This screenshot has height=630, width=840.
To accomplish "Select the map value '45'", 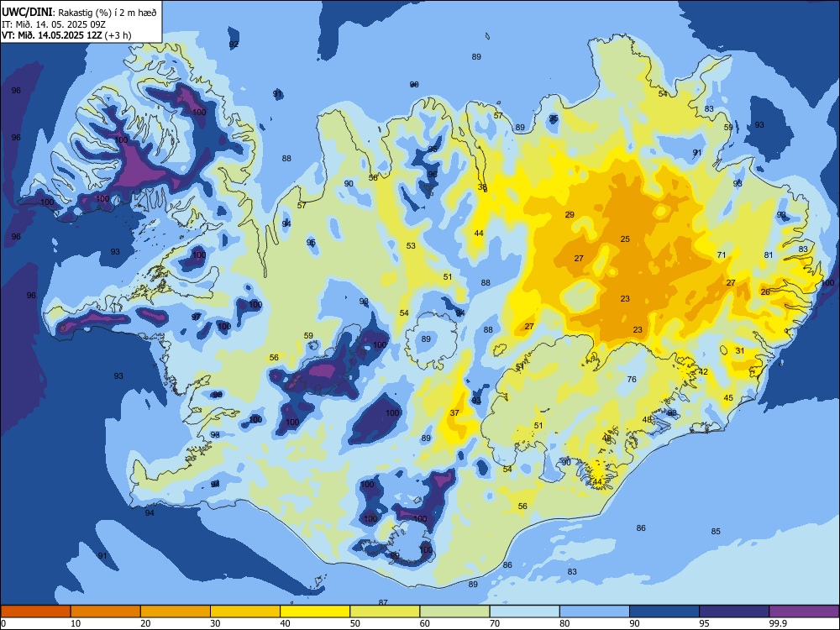I will (x=728, y=397).
